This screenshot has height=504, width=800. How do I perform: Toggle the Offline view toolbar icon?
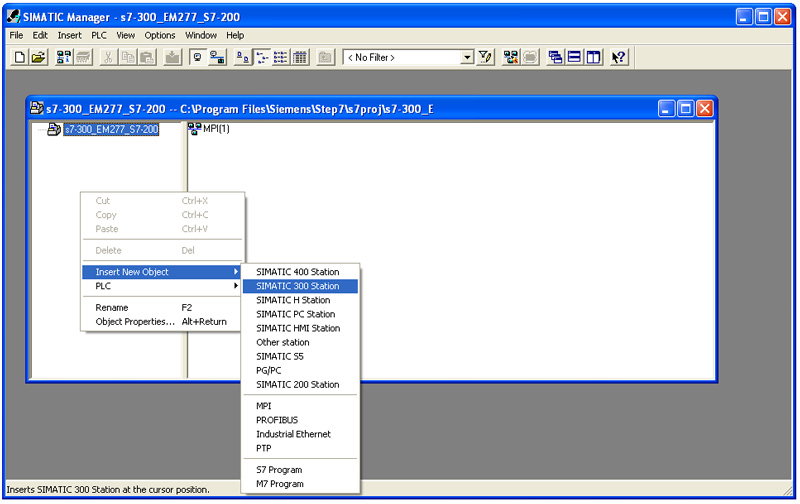click(217, 57)
